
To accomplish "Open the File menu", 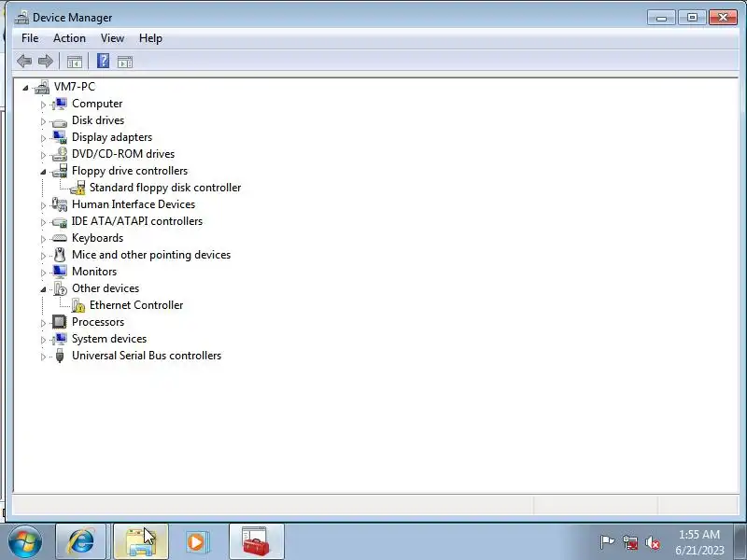I will click(30, 38).
